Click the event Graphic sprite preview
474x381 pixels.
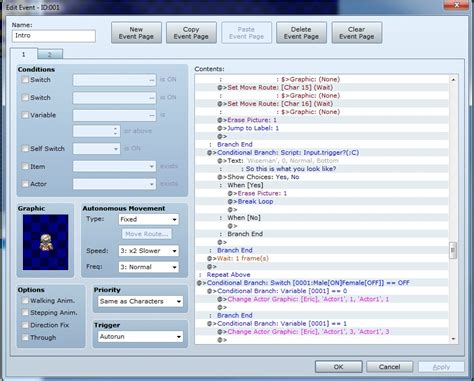46,242
